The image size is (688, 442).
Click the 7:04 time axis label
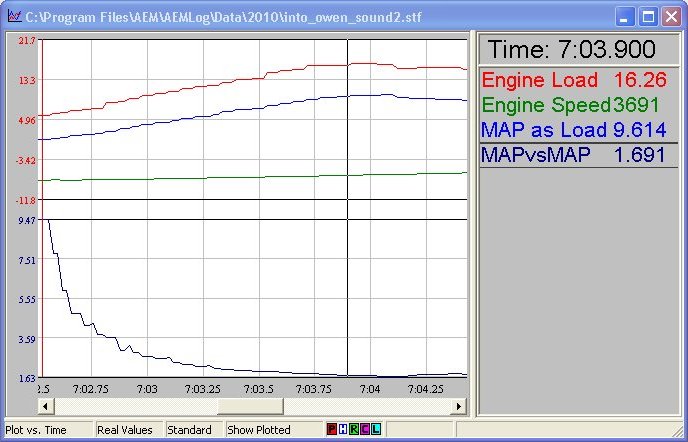[x=370, y=389]
